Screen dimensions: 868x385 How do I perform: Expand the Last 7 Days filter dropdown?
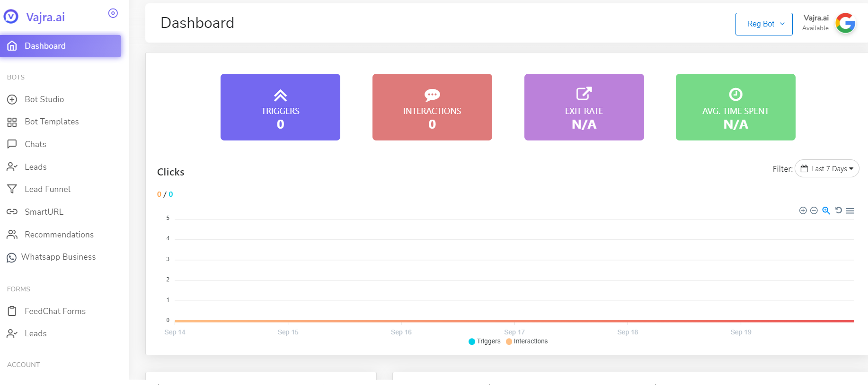(x=827, y=169)
